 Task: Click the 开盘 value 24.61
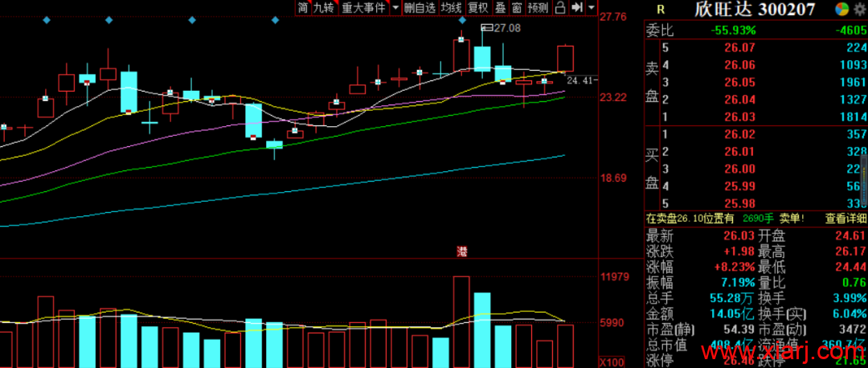[851, 237]
